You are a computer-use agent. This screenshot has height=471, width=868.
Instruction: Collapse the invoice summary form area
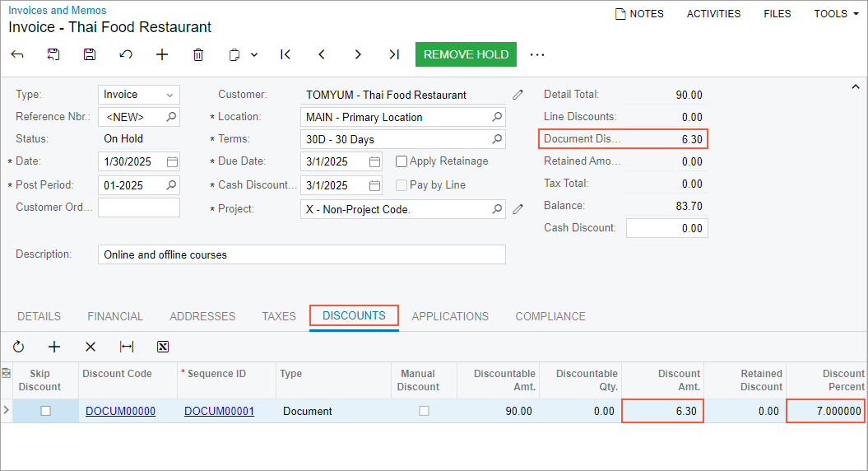tap(855, 87)
